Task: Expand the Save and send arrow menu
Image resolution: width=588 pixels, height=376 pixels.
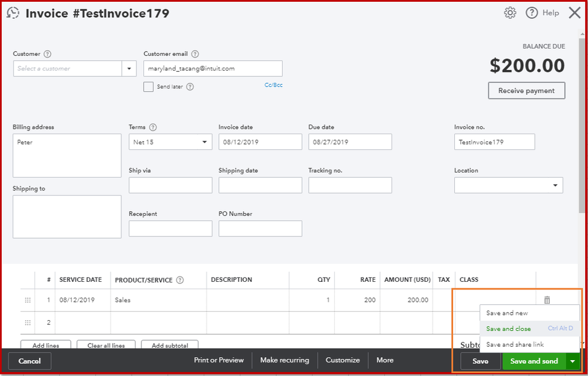Action: (573, 361)
